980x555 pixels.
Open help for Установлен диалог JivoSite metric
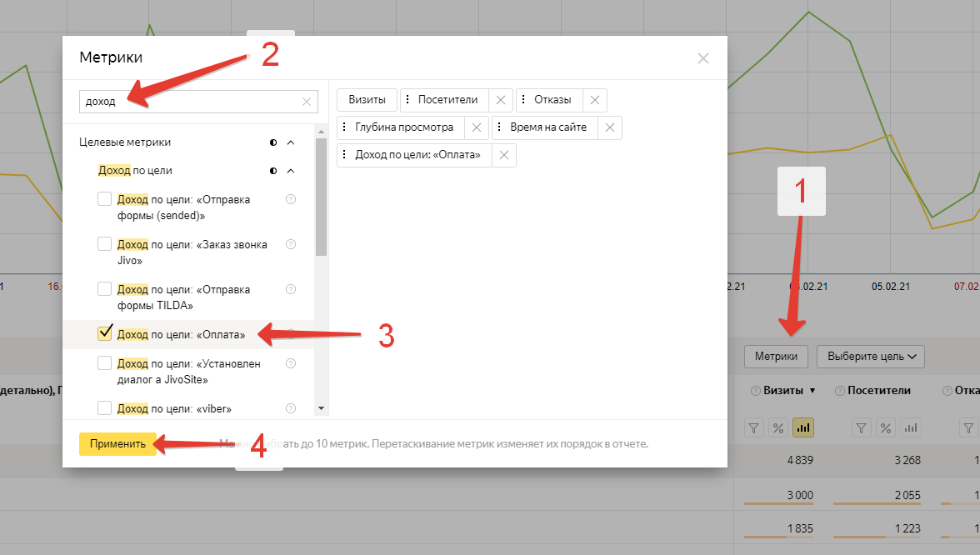[x=291, y=363]
